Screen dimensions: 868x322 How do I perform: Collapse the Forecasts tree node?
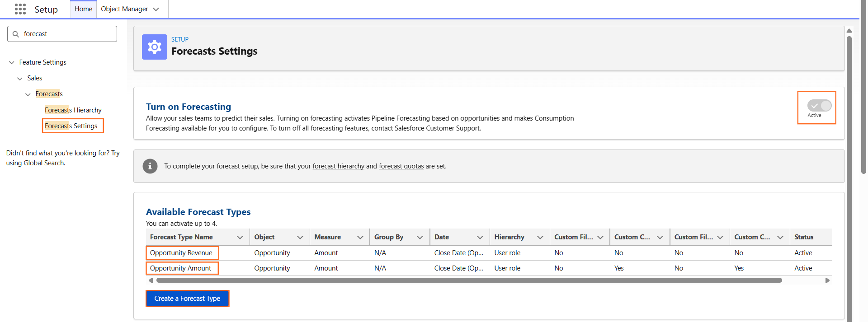coord(28,94)
